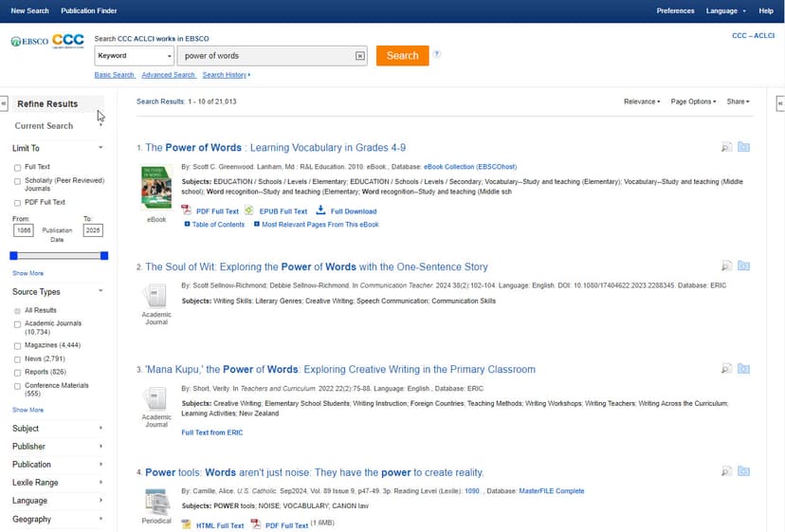Check the PDF Full Text limiter
785x532 pixels.
17,203
